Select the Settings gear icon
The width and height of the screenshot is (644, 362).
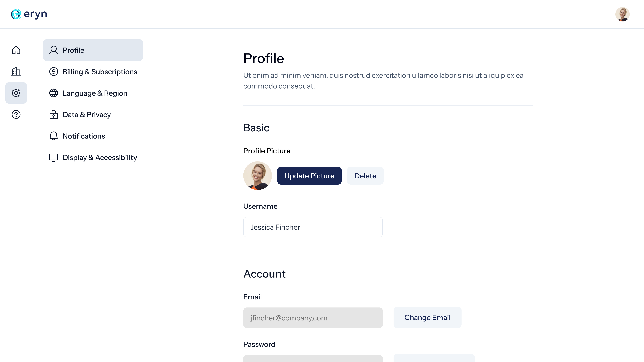tap(16, 93)
